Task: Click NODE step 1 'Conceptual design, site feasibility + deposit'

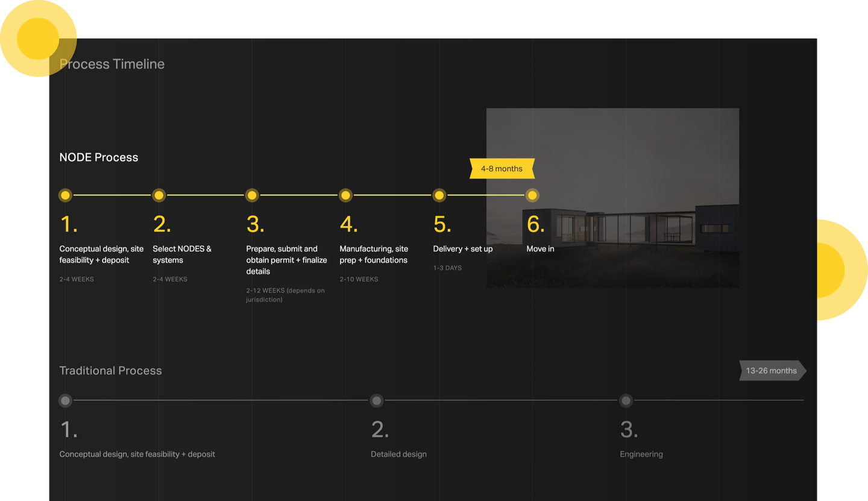Action: tap(101, 254)
